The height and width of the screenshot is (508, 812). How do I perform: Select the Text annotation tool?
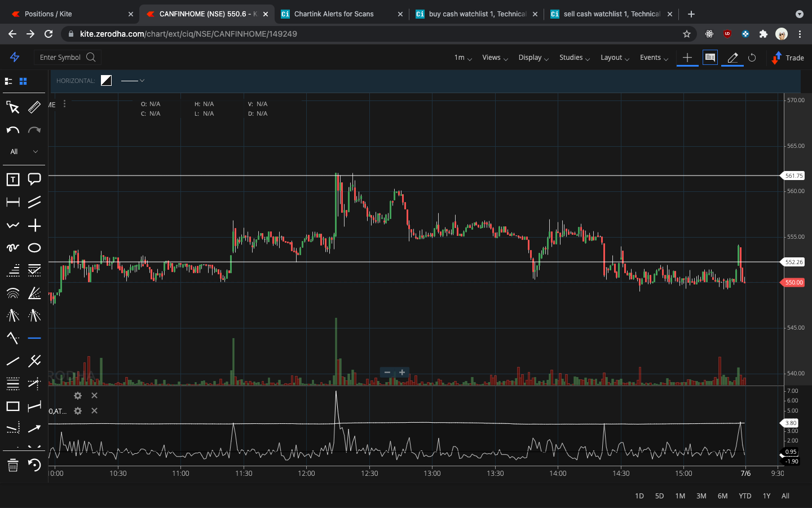click(12, 179)
